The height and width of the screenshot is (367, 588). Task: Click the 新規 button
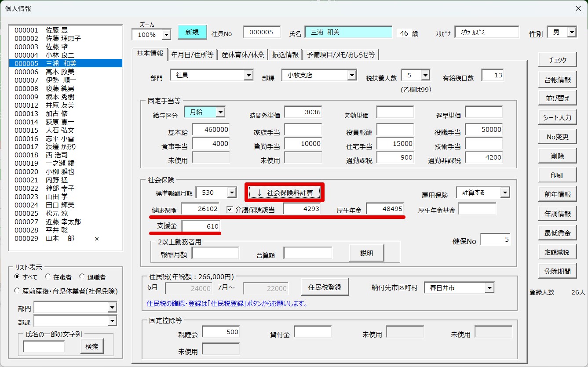192,32
